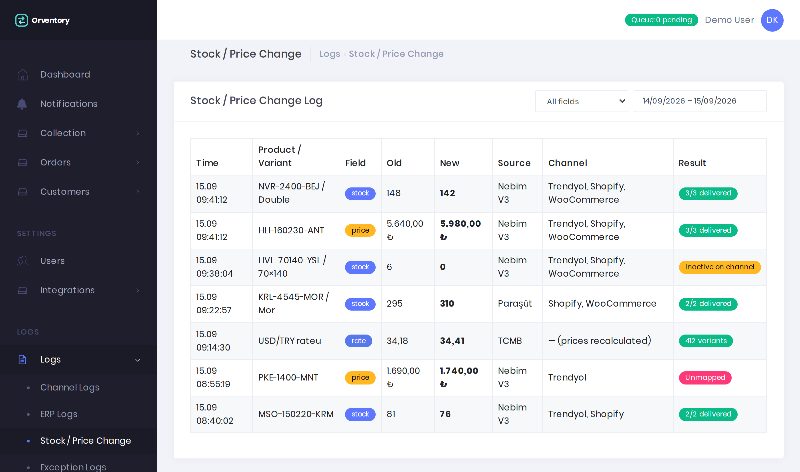Click the Stock / Price Change breadcrumb

[396, 54]
